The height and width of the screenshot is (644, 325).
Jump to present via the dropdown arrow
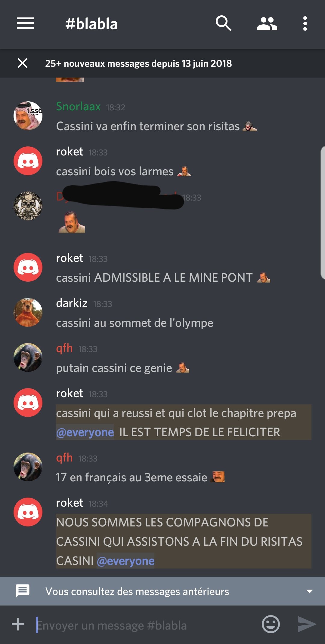click(x=309, y=591)
